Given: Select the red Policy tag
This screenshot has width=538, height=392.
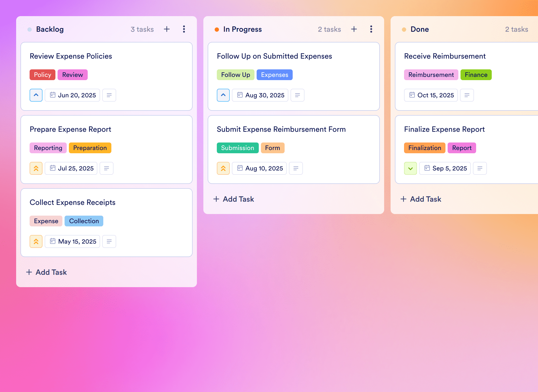Looking at the screenshot, I should tap(43, 75).
